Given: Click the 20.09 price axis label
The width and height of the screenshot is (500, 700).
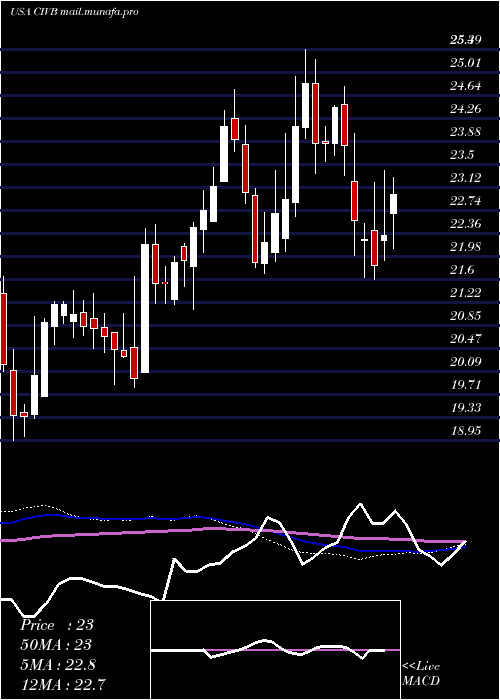Looking at the screenshot, I should (x=465, y=362).
